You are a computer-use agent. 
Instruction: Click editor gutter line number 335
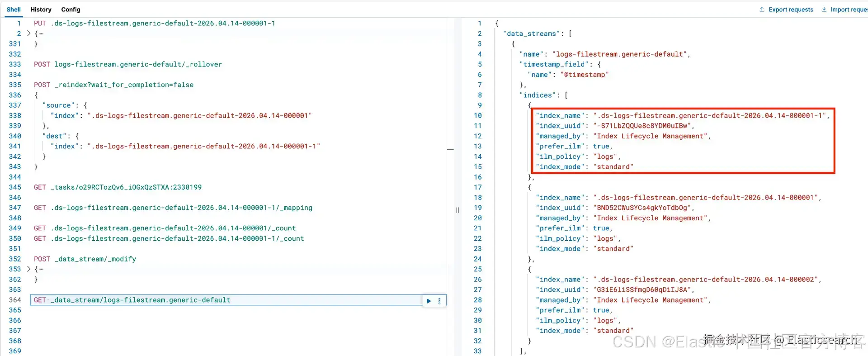point(15,85)
